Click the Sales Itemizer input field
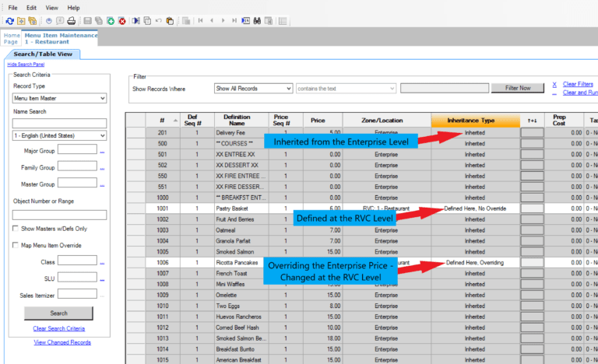 click(x=77, y=294)
